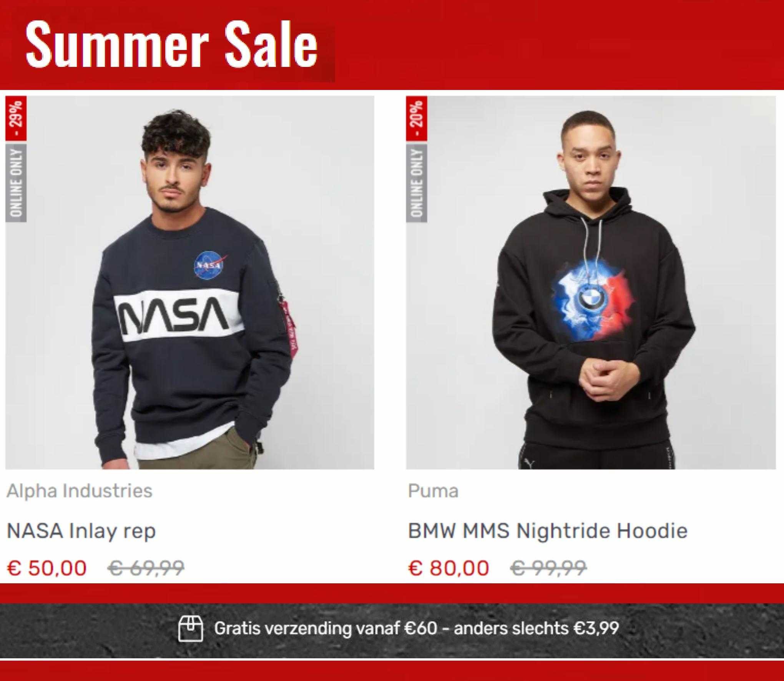784x681 pixels.
Task: Click the dark free shipping banner bar
Action: [392, 631]
